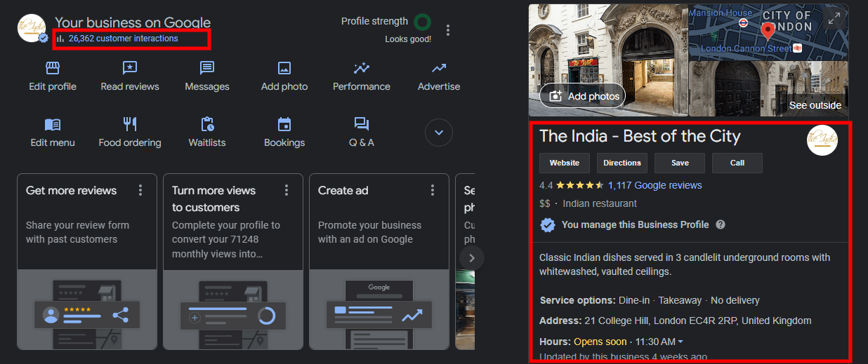The height and width of the screenshot is (364, 868).
Task: Click the Website button
Action: (x=565, y=163)
